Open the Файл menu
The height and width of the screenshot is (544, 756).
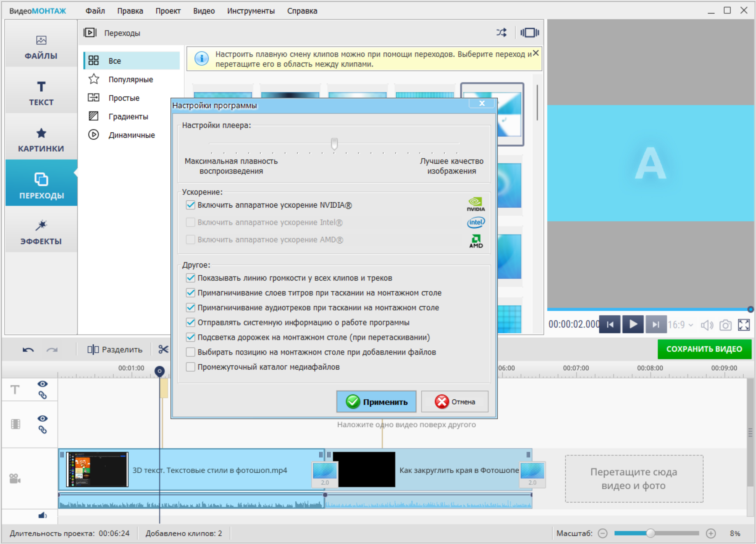[x=95, y=11]
